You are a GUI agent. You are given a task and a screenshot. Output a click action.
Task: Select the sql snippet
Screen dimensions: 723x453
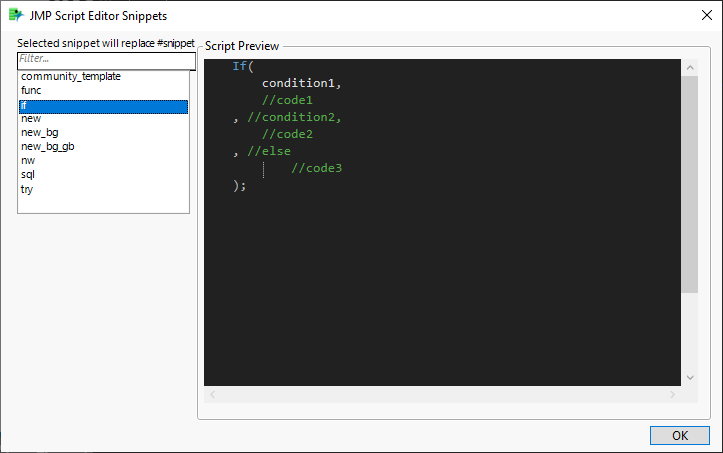point(28,174)
